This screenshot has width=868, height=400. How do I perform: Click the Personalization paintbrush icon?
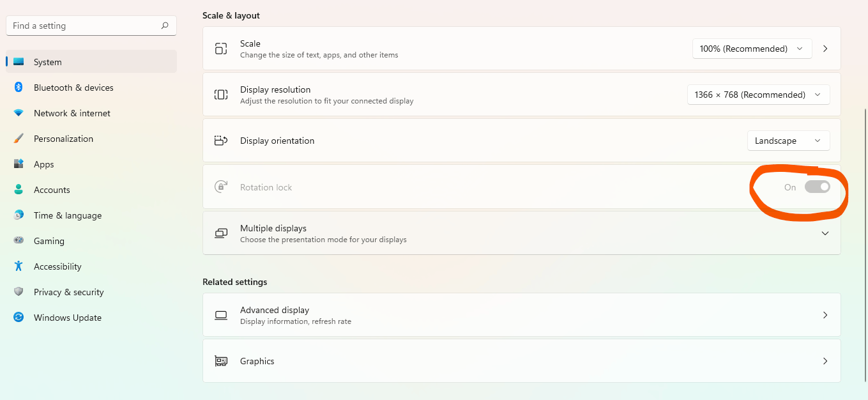click(x=19, y=139)
